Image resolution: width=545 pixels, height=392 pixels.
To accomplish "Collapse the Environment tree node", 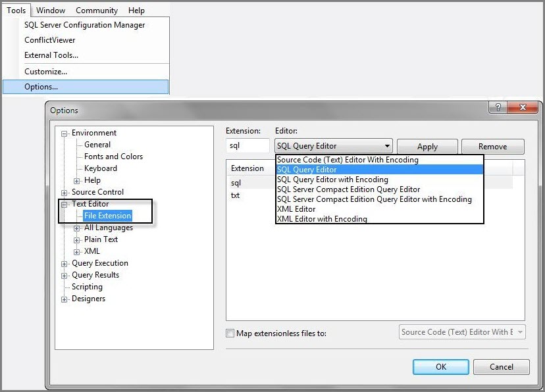I will coord(64,134).
